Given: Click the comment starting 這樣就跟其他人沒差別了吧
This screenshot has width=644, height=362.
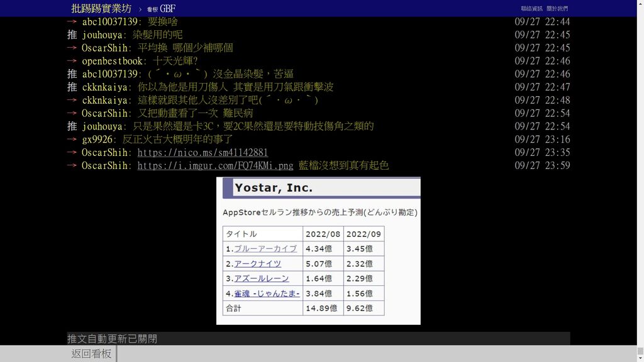Looking at the screenshot, I should (x=228, y=100).
